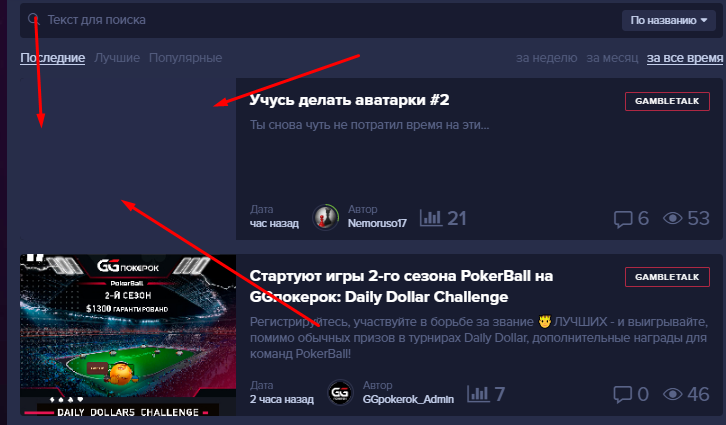Filter posts by за неделю

pyautogui.click(x=546, y=58)
